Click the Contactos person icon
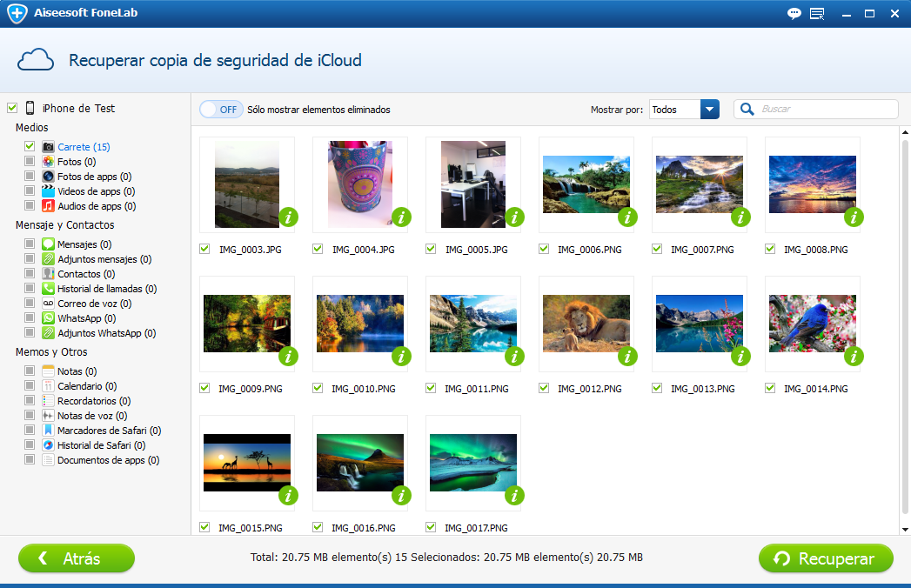The width and height of the screenshot is (911, 588). point(48,274)
